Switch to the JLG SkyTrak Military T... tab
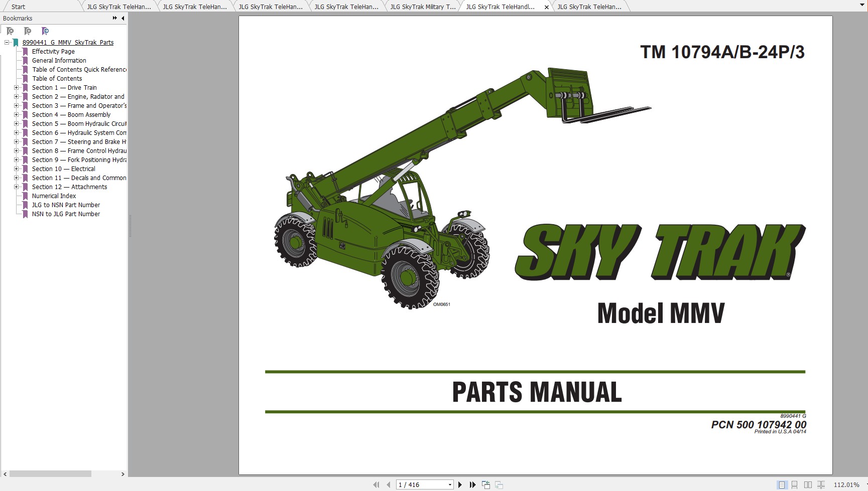This screenshot has width=868, height=491. pyautogui.click(x=423, y=7)
